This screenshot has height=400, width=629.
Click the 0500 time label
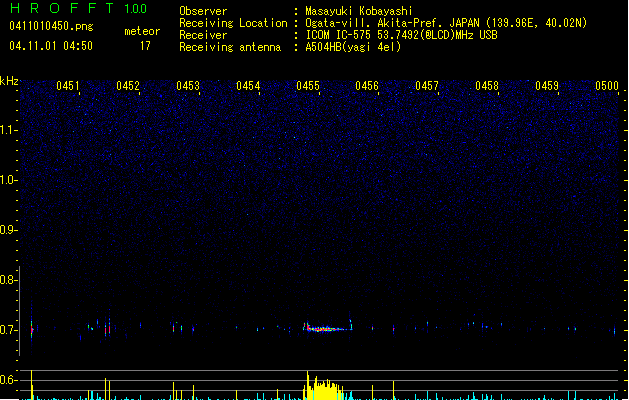(x=607, y=87)
